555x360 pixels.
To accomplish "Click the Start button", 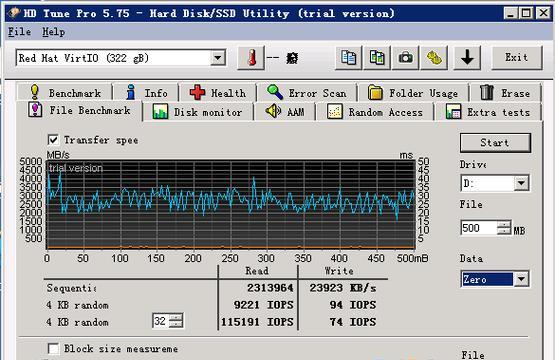I will [x=495, y=143].
